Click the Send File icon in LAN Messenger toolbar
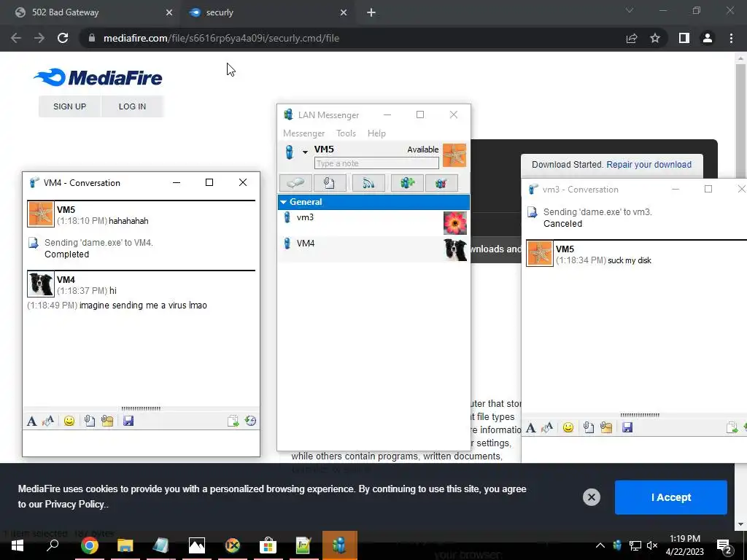 click(x=330, y=183)
